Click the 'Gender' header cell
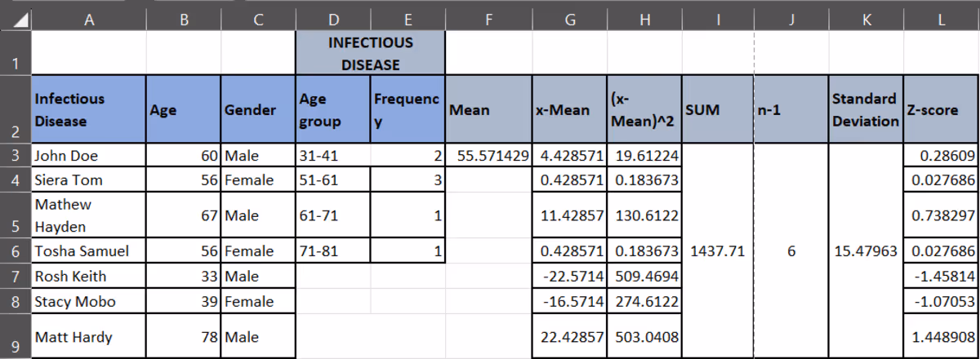 tap(258, 109)
